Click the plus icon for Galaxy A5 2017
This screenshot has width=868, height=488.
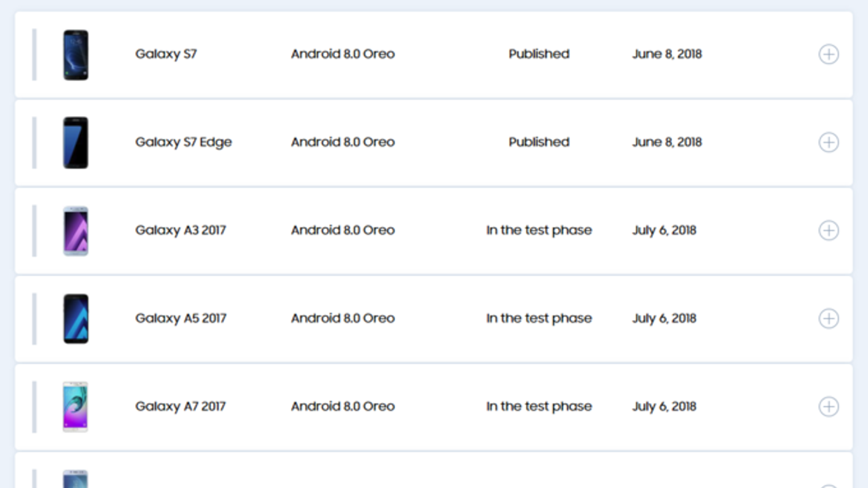828,318
